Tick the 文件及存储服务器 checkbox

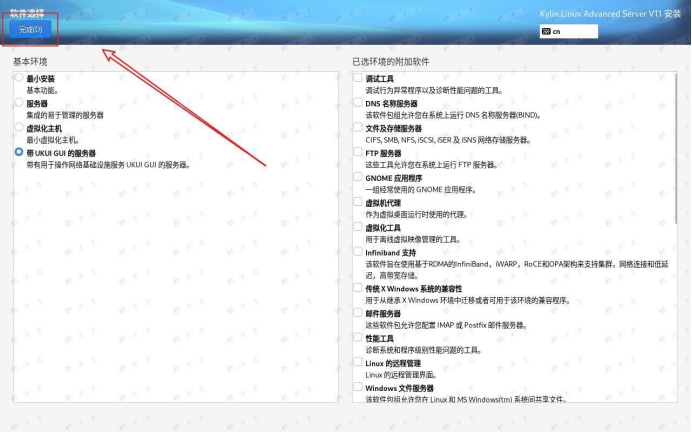click(x=358, y=127)
